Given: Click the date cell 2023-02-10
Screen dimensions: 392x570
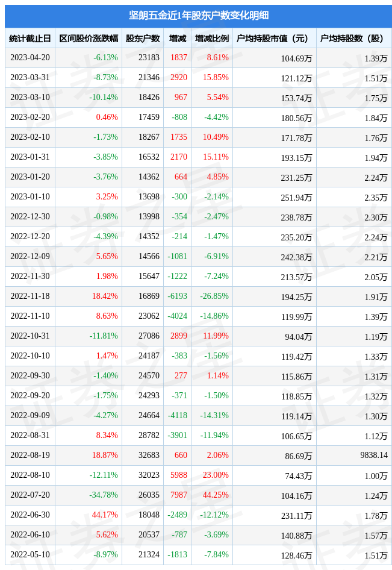Looking at the screenshot, I should [x=30, y=137].
